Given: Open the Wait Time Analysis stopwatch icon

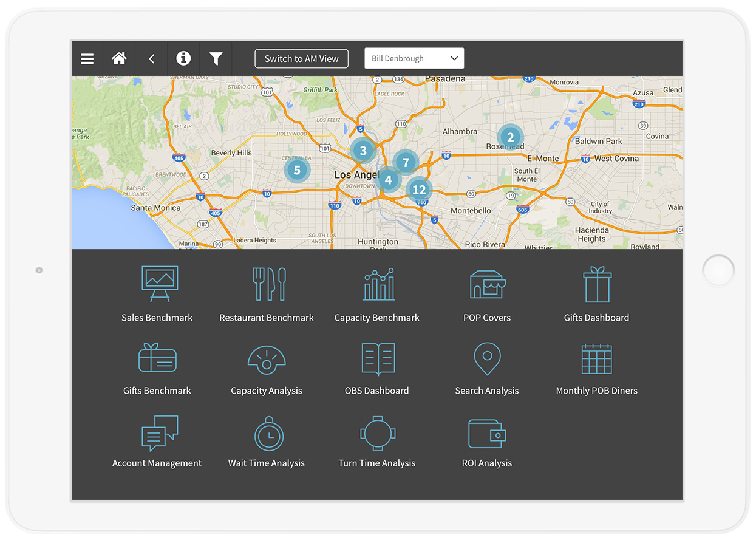Looking at the screenshot, I should tap(268, 433).
